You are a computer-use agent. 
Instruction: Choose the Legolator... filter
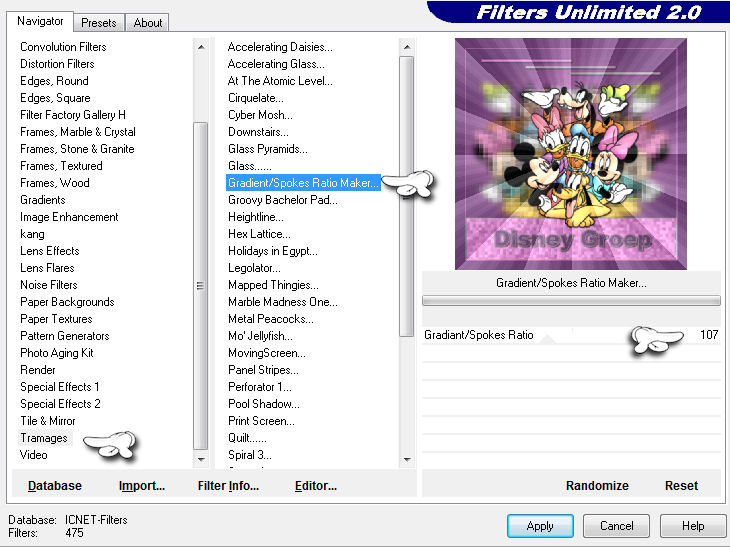254,268
